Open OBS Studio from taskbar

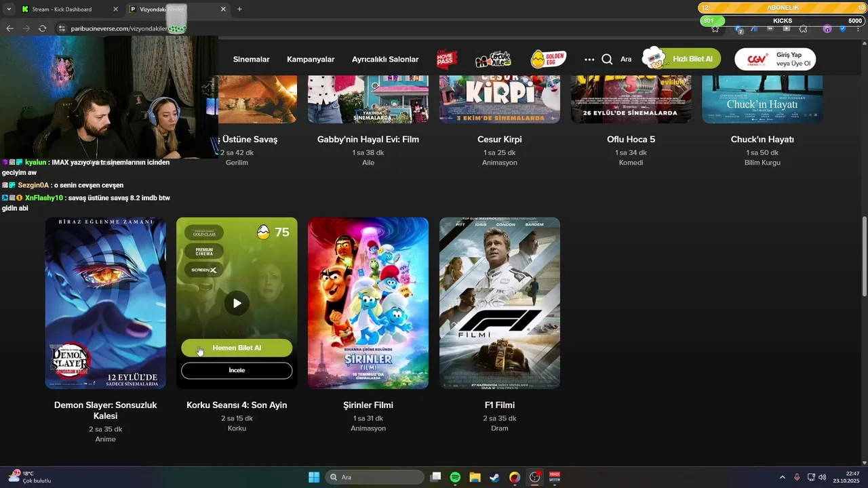pyautogui.click(x=534, y=477)
